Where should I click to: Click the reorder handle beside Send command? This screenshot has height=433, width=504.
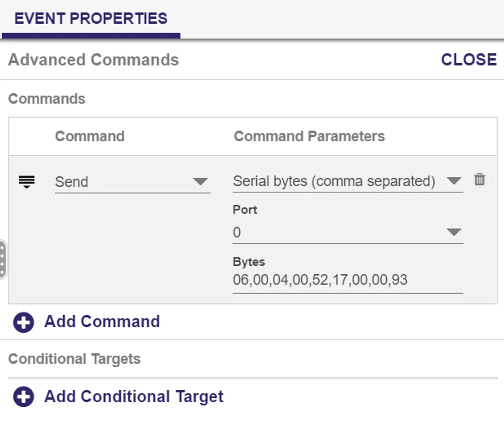click(x=27, y=181)
